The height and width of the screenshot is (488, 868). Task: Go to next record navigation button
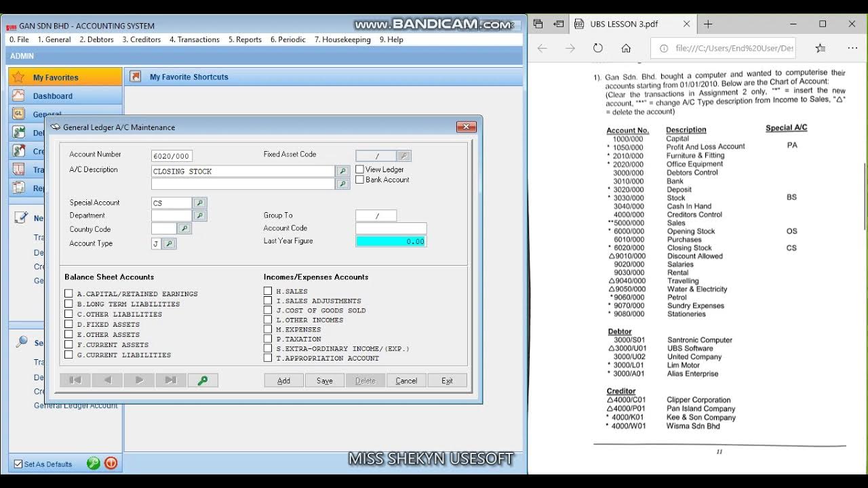pos(139,380)
